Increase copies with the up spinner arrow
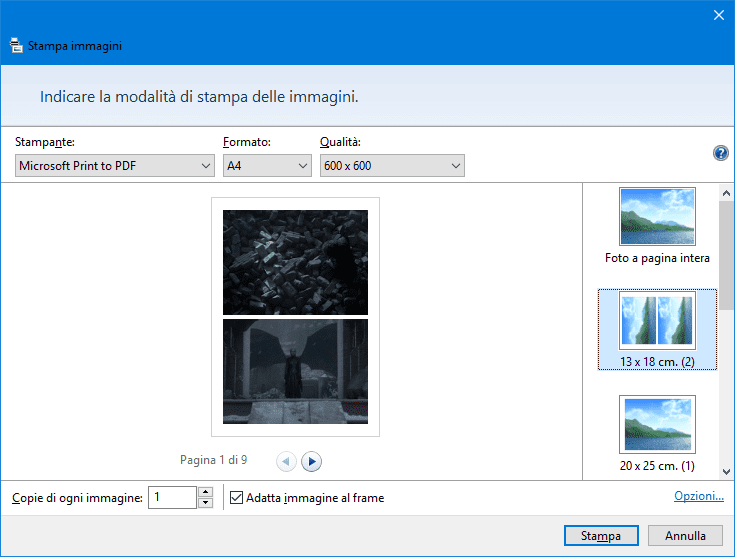Screen dimensions: 735x557 coord(205,492)
